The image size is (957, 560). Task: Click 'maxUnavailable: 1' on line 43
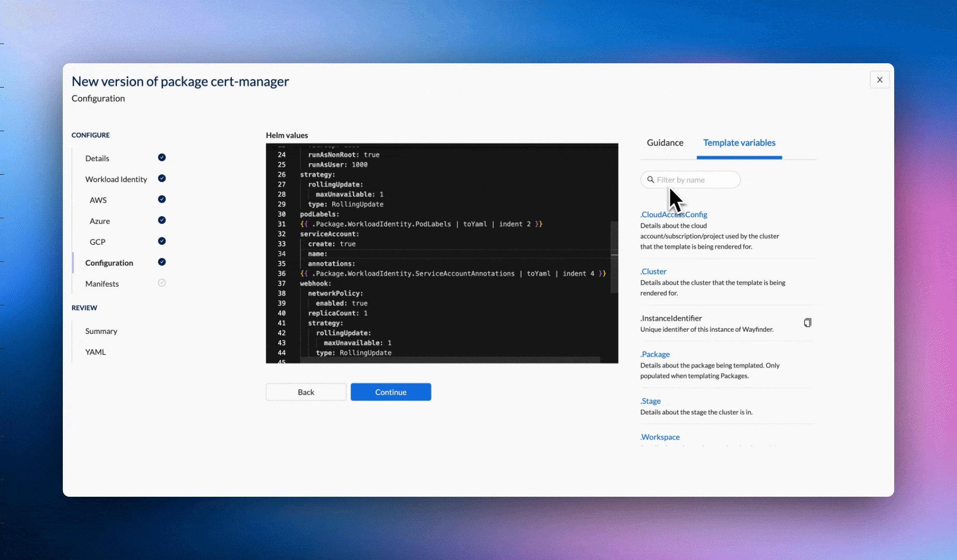[x=358, y=343]
